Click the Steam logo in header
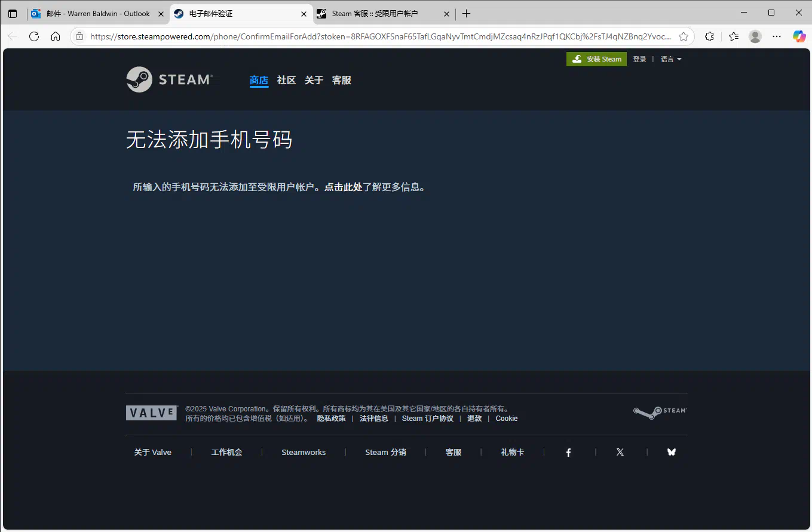This screenshot has width=812, height=532. pos(169,79)
